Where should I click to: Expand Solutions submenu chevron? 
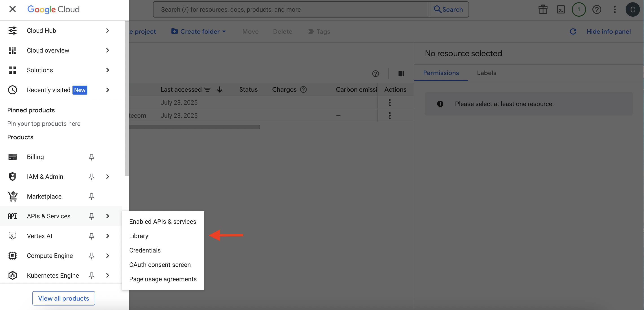[108, 70]
